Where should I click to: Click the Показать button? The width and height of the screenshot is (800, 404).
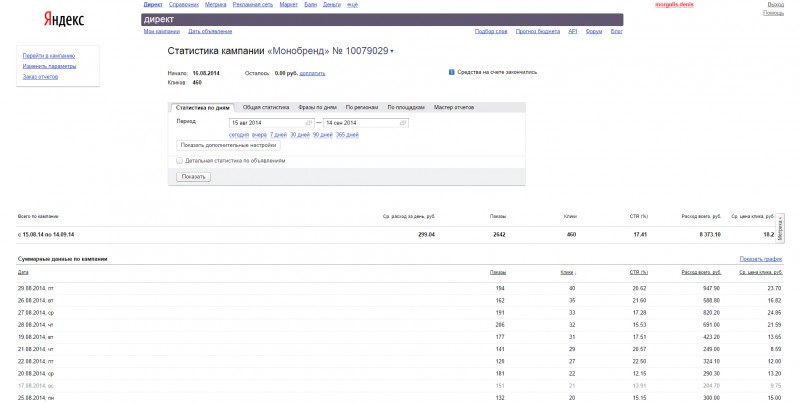193,177
